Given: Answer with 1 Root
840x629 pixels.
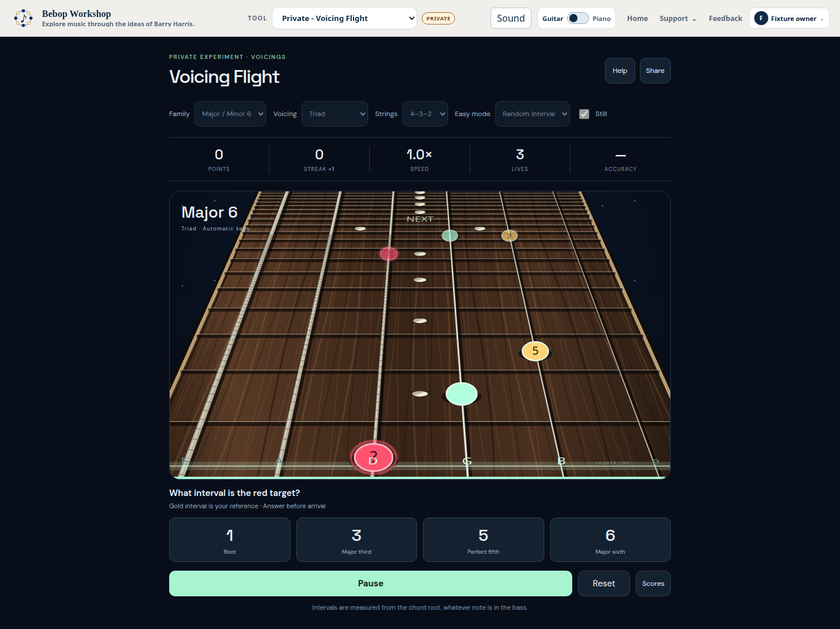Looking at the screenshot, I should 230,540.
